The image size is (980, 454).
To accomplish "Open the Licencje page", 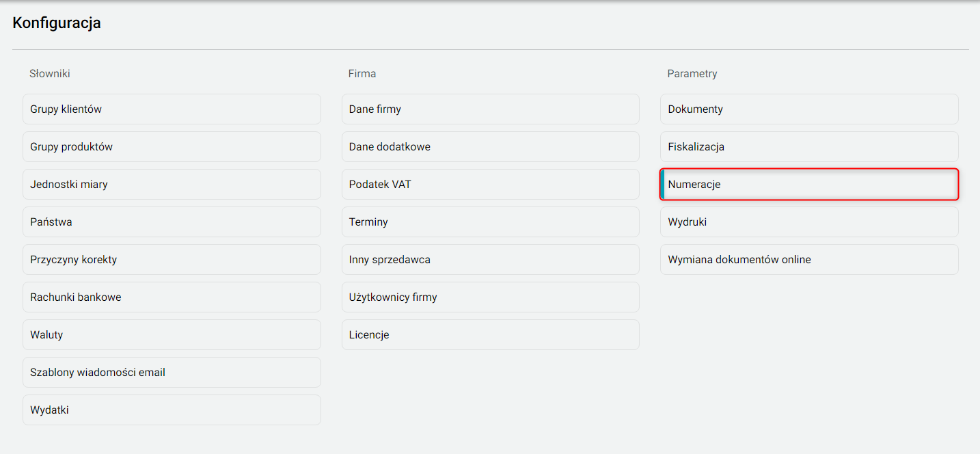I will pos(490,335).
